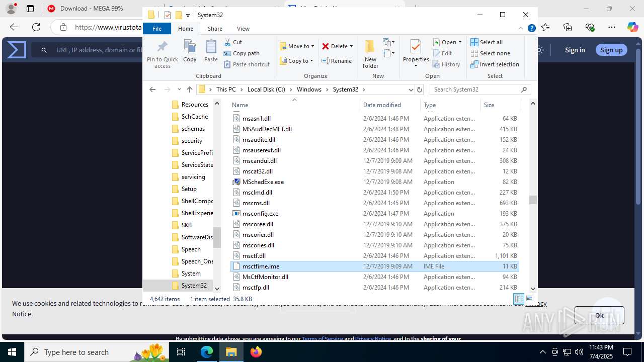Click the History ribbon button
644x362 pixels.
[x=446, y=64]
